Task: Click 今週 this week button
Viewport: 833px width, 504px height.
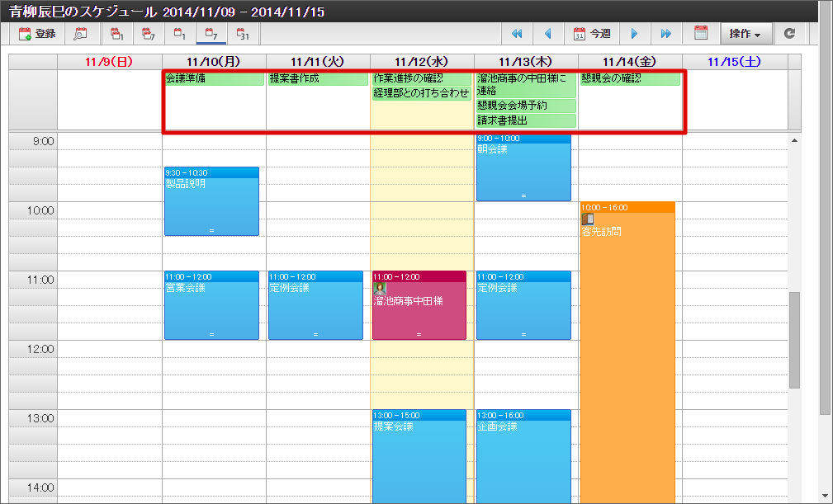Action: pos(592,34)
